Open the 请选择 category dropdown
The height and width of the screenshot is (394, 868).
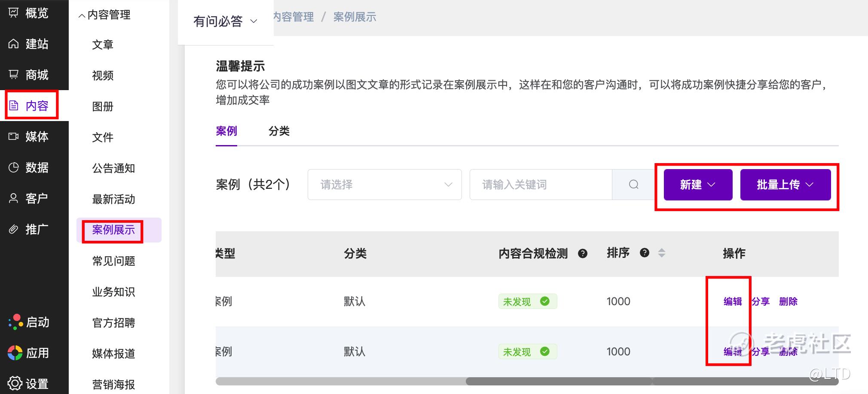[385, 185]
